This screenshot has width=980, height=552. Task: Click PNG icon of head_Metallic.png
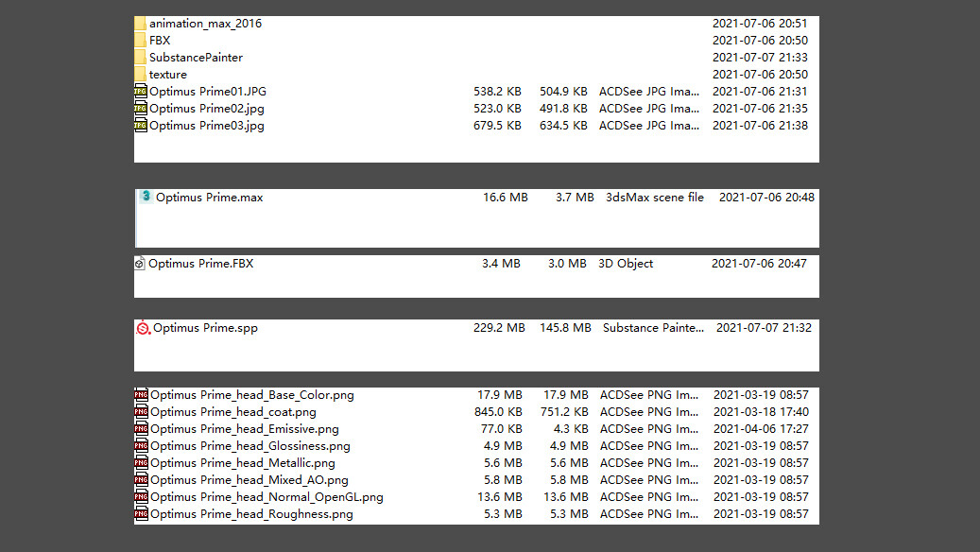pos(141,462)
